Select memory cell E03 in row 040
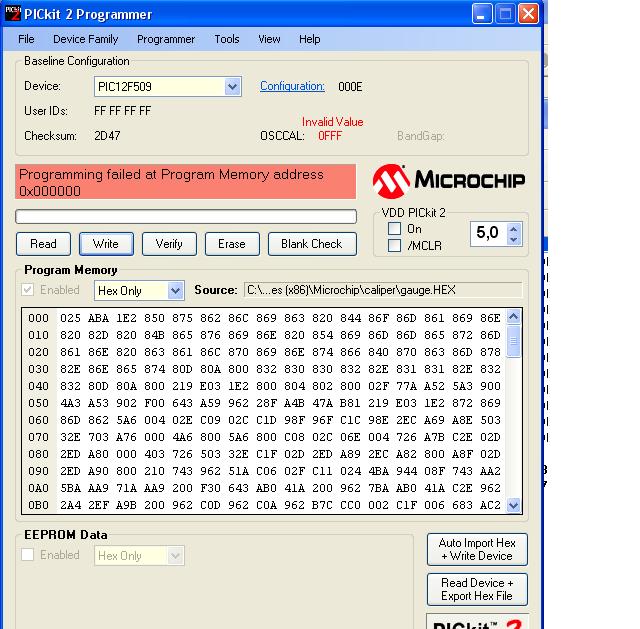The image size is (640, 629). pyautogui.click(x=210, y=386)
